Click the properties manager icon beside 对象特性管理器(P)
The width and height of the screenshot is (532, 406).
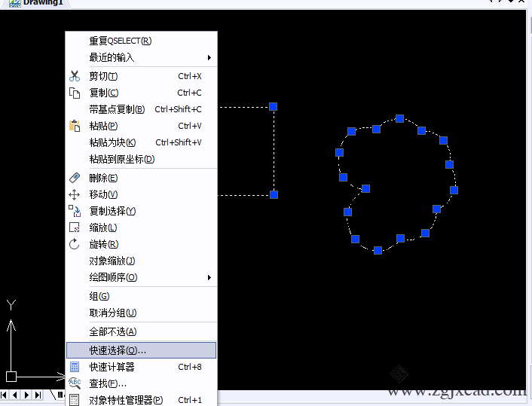click(75, 400)
